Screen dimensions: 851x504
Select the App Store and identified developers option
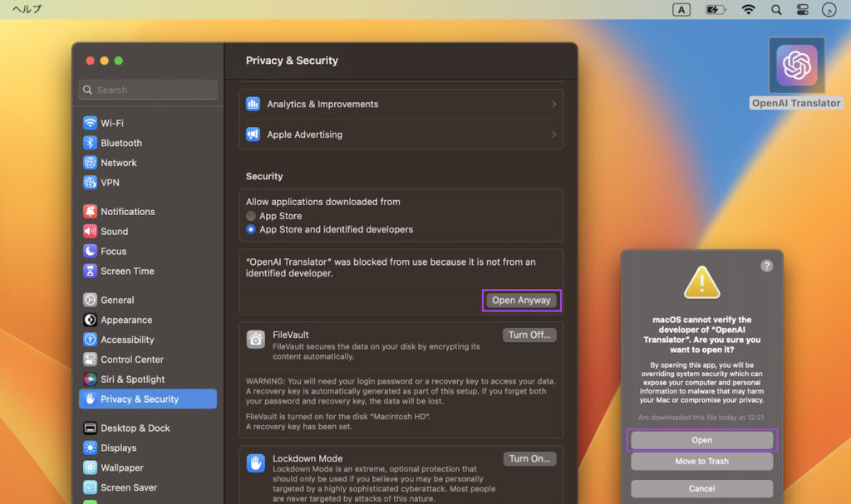(250, 229)
